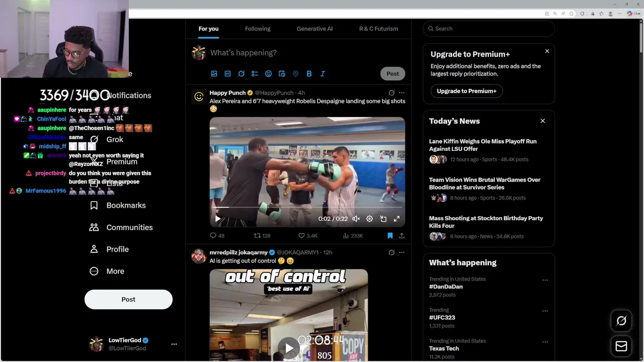Seek along the boxing video progress bar
Image resolution: width=644 pixels, height=362 pixels.
307,207
